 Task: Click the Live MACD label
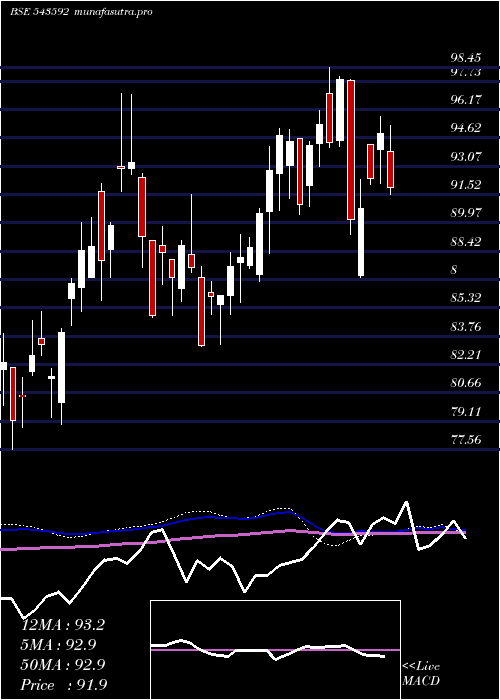(421, 673)
